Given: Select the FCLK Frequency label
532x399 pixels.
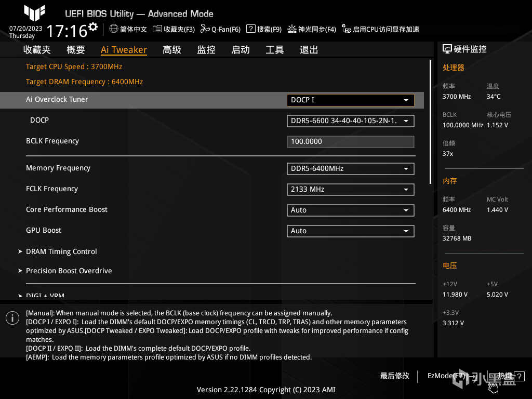Looking at the screenshot, I should [52, 189].
